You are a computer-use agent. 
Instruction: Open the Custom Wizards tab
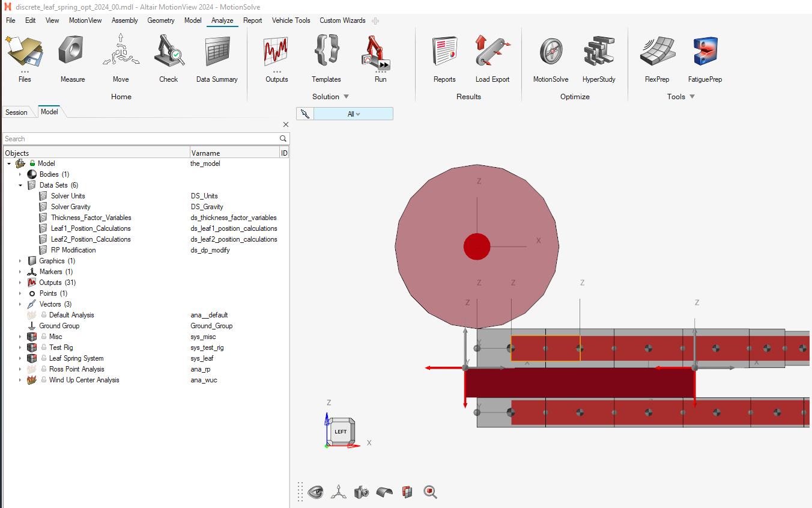click(x=342, y=20)
